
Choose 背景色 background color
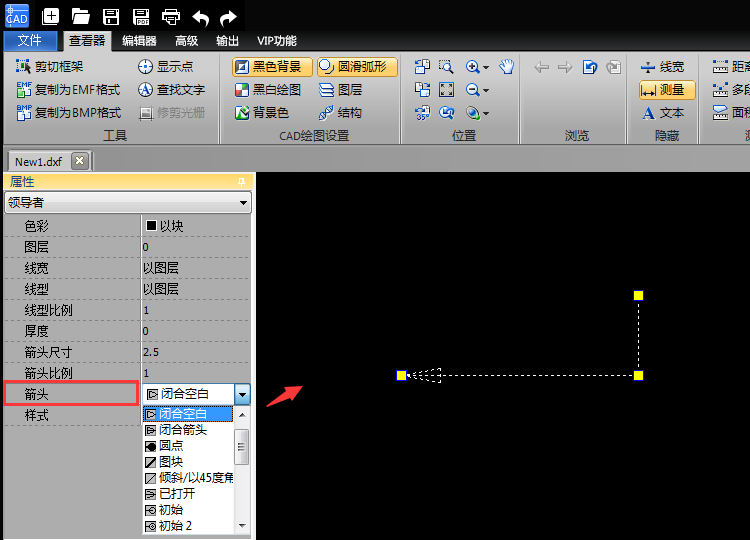[262, 112]
